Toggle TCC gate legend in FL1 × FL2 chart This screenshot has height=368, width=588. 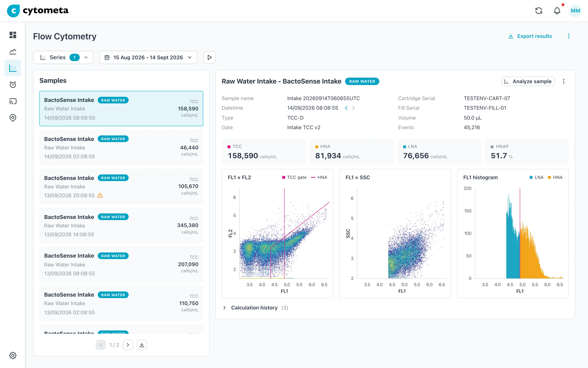(x=294, y=177)
